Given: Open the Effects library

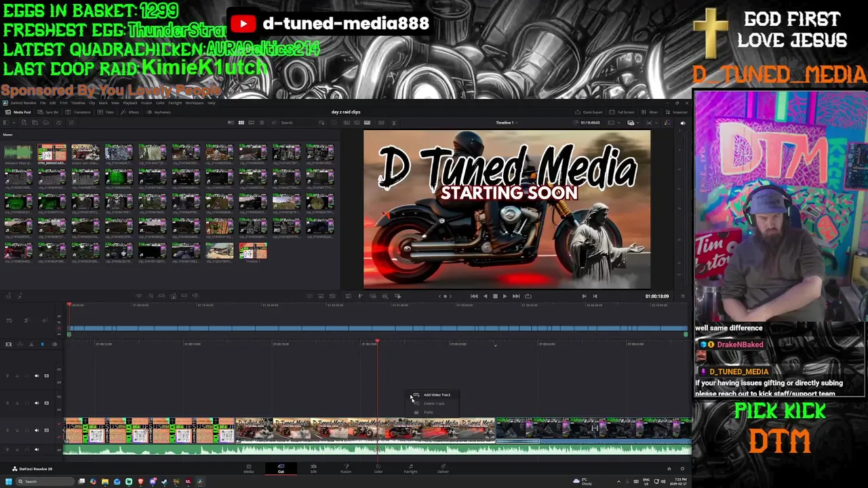Looking at the screenshot, I should click(131, 112).
